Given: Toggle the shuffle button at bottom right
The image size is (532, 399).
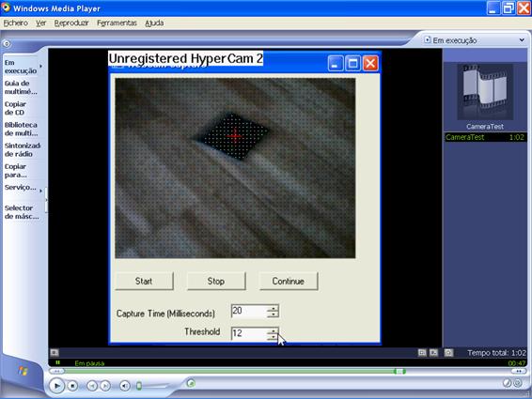Looking at the screenshot, I should point(507,383).
